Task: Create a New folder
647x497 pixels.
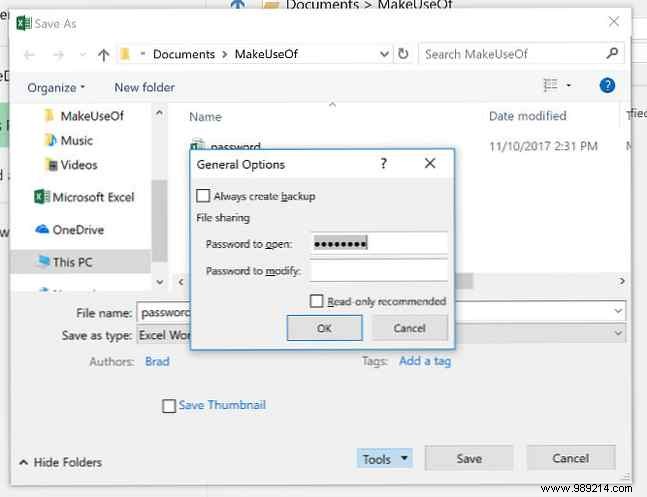Action: (144, 88)
